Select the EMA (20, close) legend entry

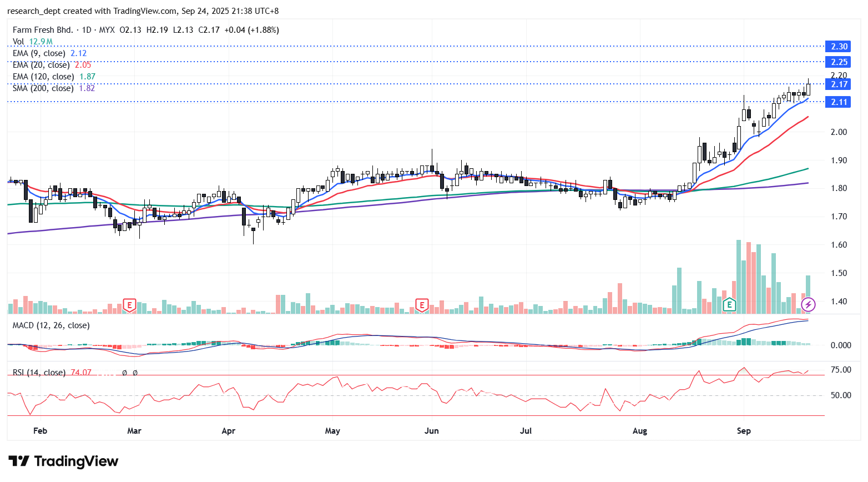[41, 65]
